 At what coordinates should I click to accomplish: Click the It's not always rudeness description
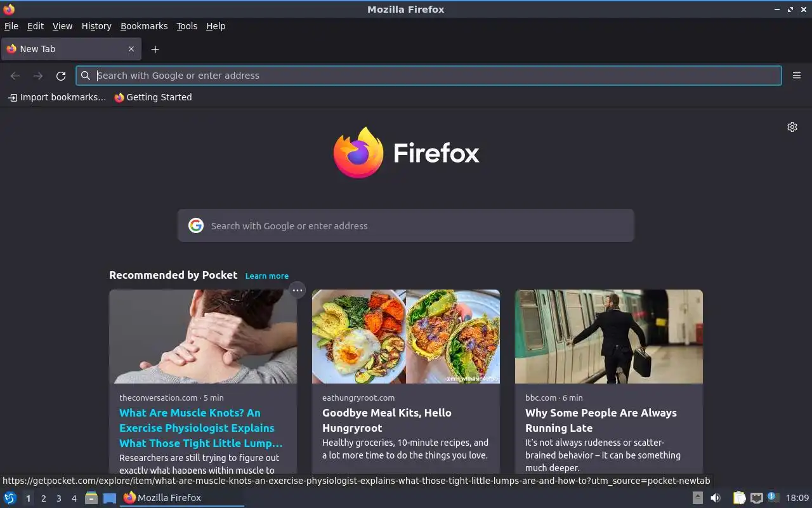point(603,455)
